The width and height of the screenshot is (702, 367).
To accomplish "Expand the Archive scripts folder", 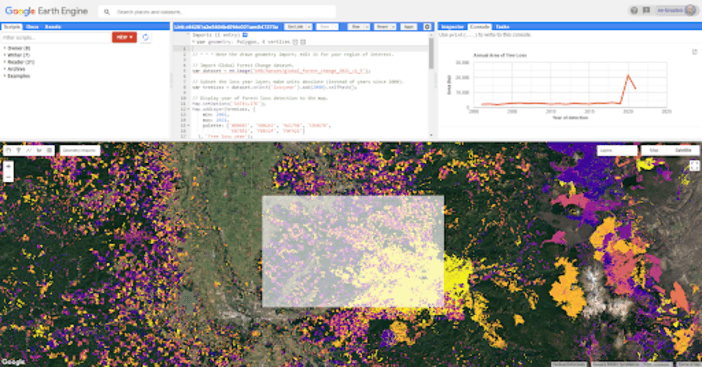I will click(x=5, y=69).
